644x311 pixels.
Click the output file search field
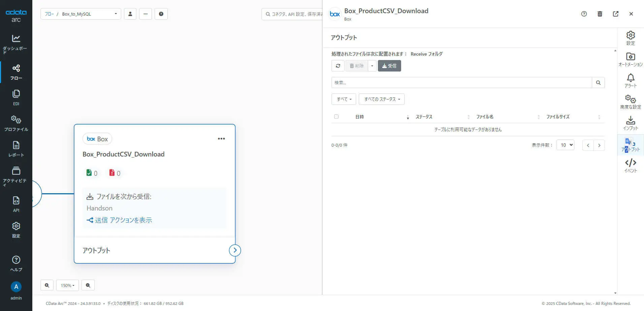coord(461,83)
